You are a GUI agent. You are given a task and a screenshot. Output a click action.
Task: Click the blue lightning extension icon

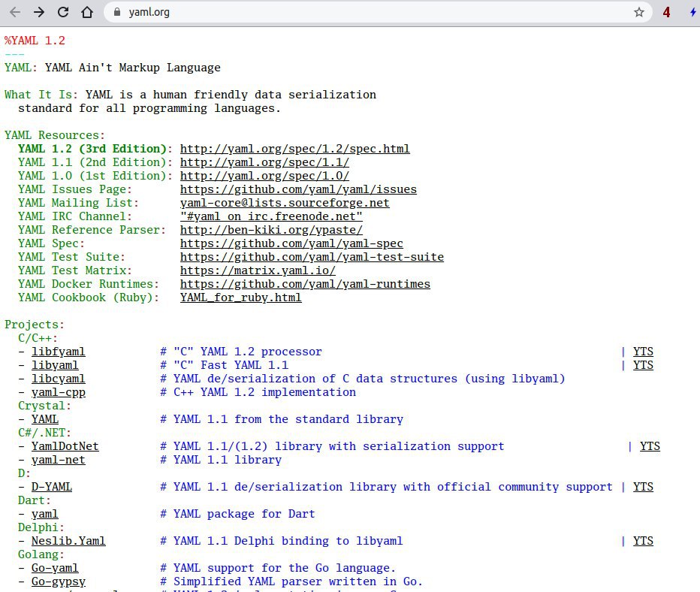[692, 12]
